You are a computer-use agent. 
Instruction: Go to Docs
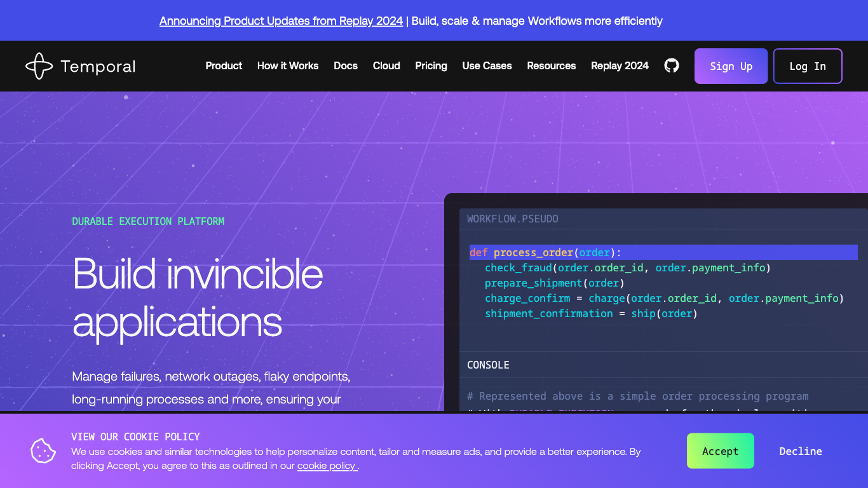pos(346,65)
